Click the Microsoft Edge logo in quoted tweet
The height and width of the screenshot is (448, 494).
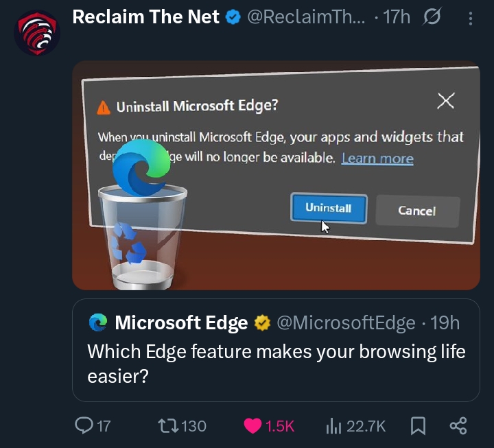tap(98, 322)
